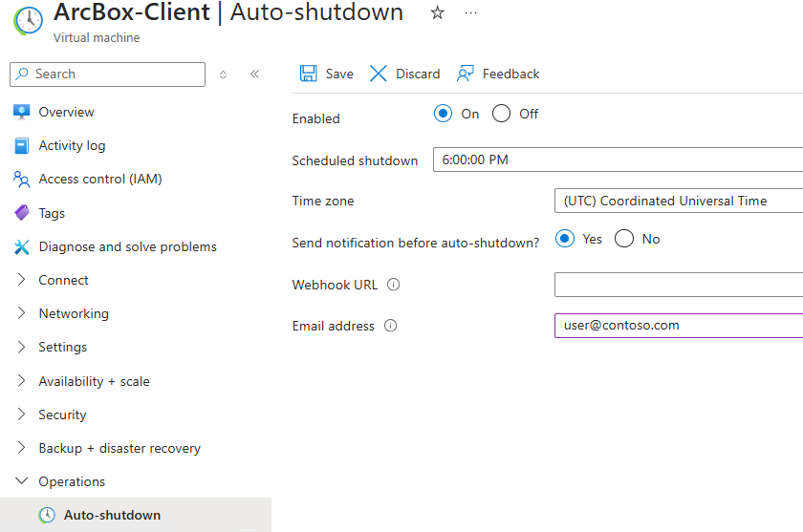Collapse the sidebar with double chevron
The width and height of the screenshot is (803, 532).
click(x=254, y=74)
